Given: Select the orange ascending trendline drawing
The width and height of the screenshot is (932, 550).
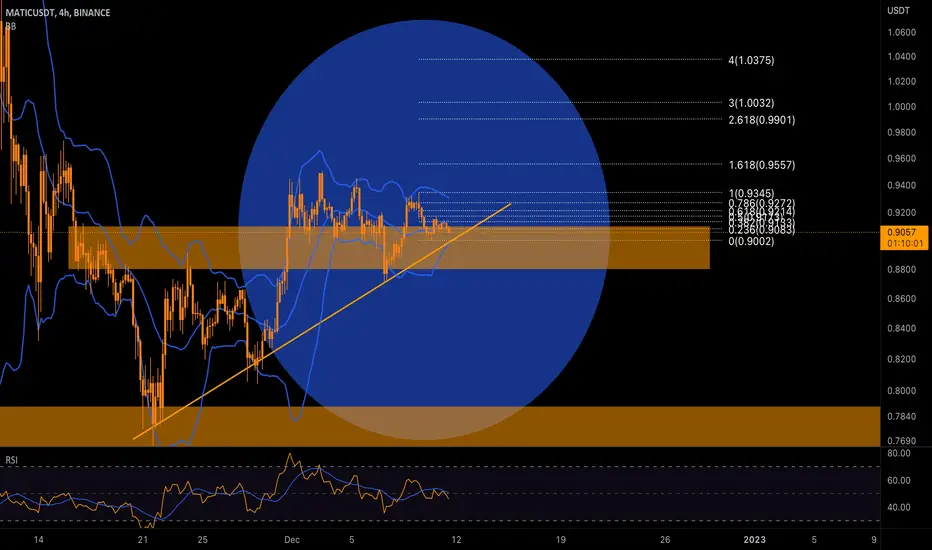Looking at the screenshot, I should coord(322,322).
